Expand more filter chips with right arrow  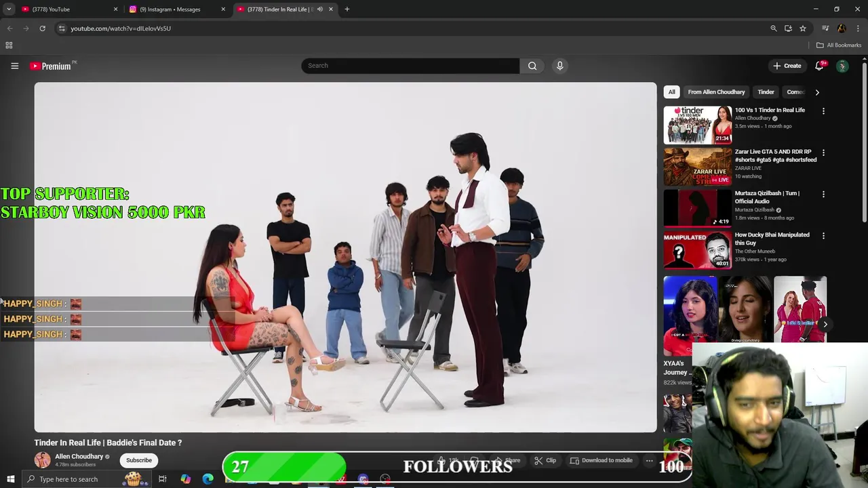817,92
